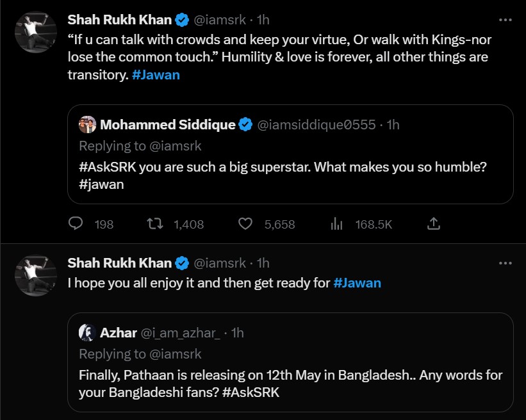Open more options on first tweet
Image resolution: width=526 pixels, height=420 pixels.
(505, 20)
